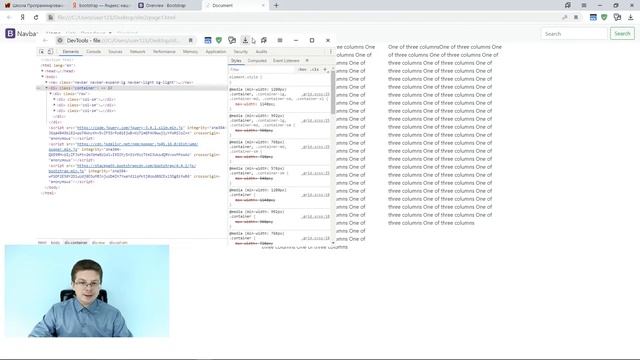Open the Network tab
Viewport: 640px width, 360px height.
(138, 52)
